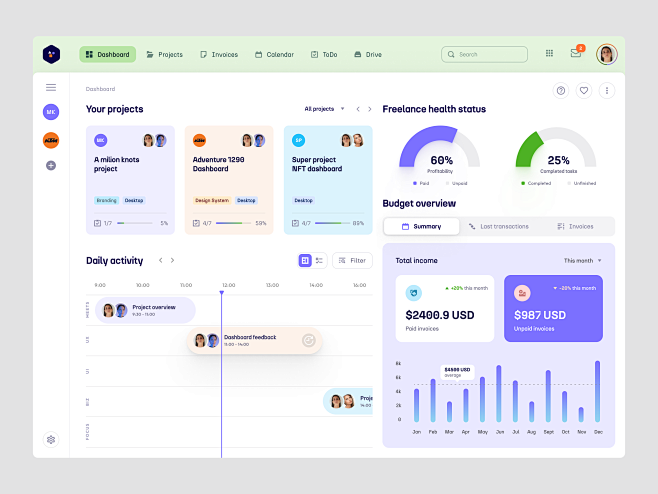The width and height of the screenshot is (658, 494).
Task: Click the paid invoices icon
Action: (413, 293)
